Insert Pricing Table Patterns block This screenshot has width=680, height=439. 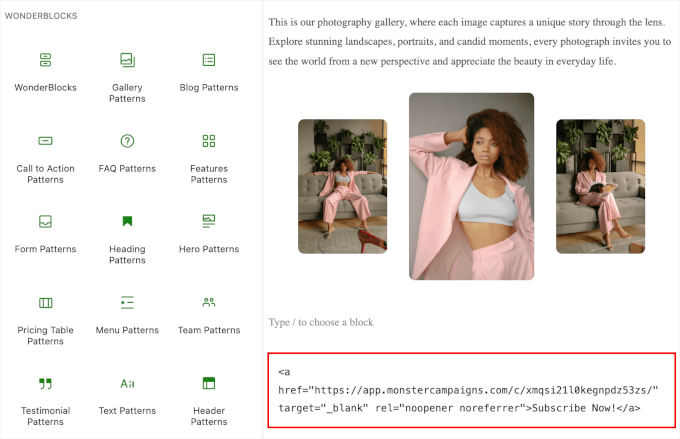tap(45, 302)
